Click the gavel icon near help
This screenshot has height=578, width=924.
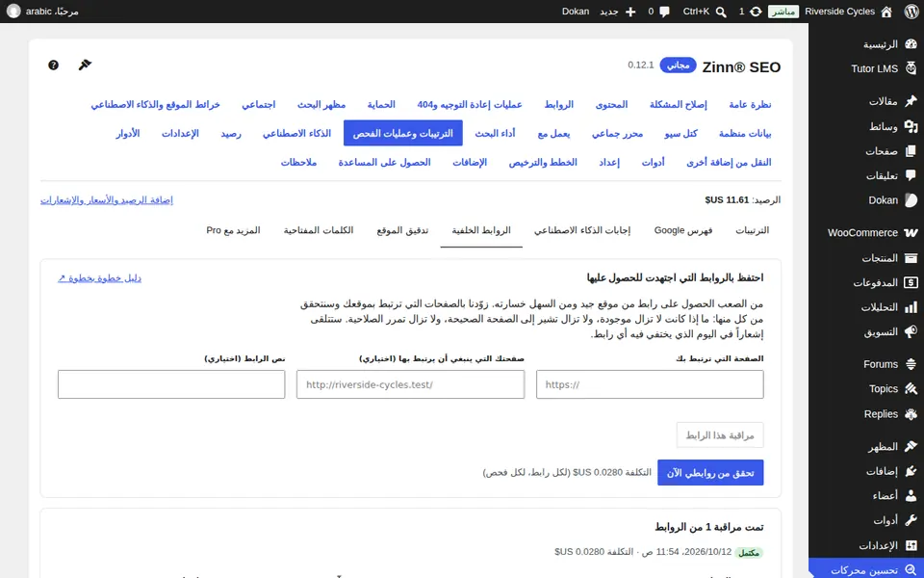point(86,65)
